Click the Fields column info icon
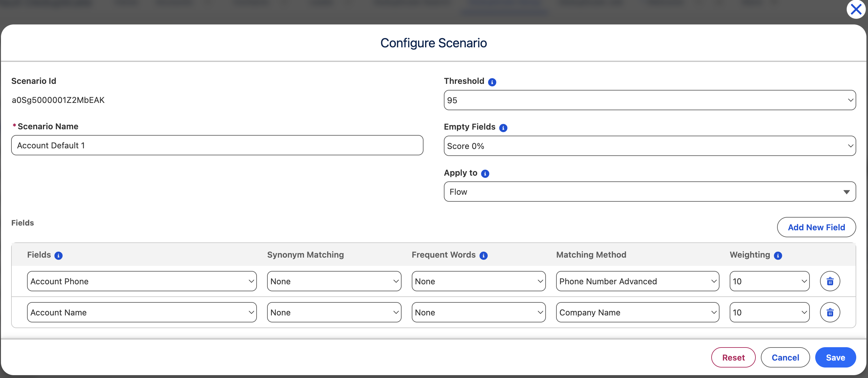868x378 pixels. (58, 256)
